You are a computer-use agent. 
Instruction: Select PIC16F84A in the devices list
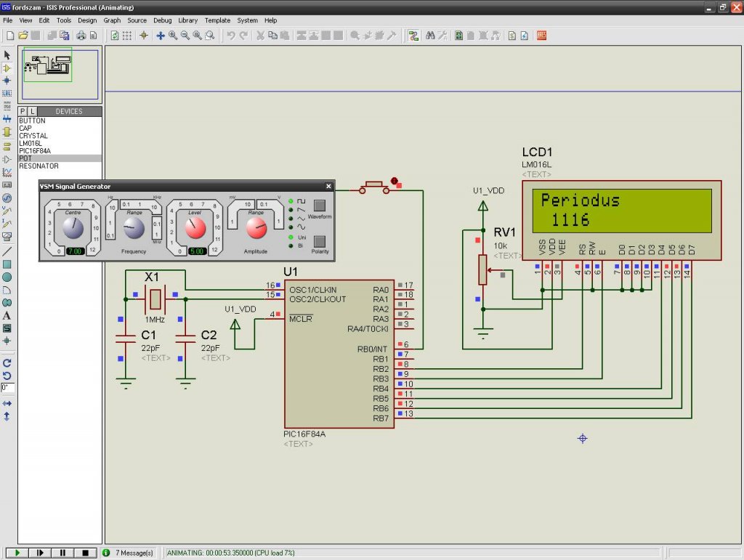click(35, 151)
